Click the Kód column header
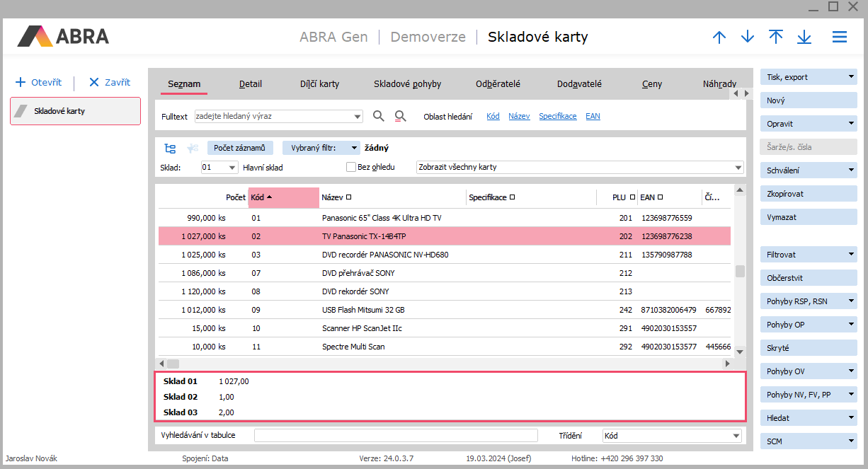The image size is (868, 469). tap(283, 198)
